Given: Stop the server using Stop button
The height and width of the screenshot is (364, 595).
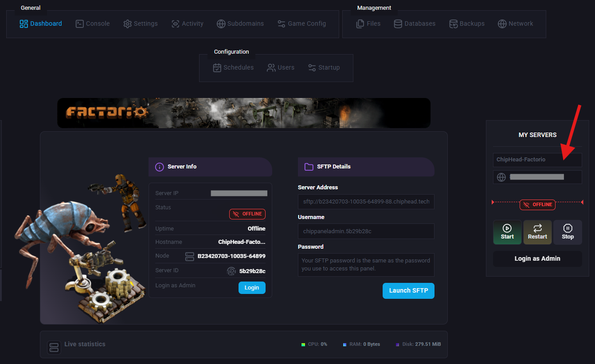Looking at the screenshot, I should tap(568, 232).
